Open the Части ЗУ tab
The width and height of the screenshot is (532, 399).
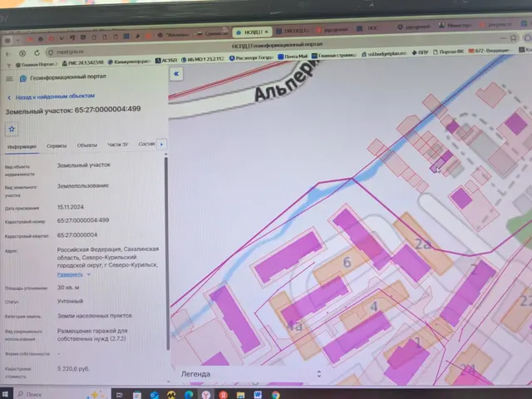[x=118, y=145]
